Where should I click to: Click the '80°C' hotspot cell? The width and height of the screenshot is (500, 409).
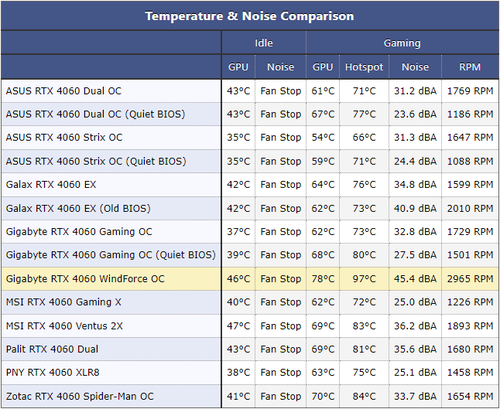pyautogui.click(x=364, y=255)
